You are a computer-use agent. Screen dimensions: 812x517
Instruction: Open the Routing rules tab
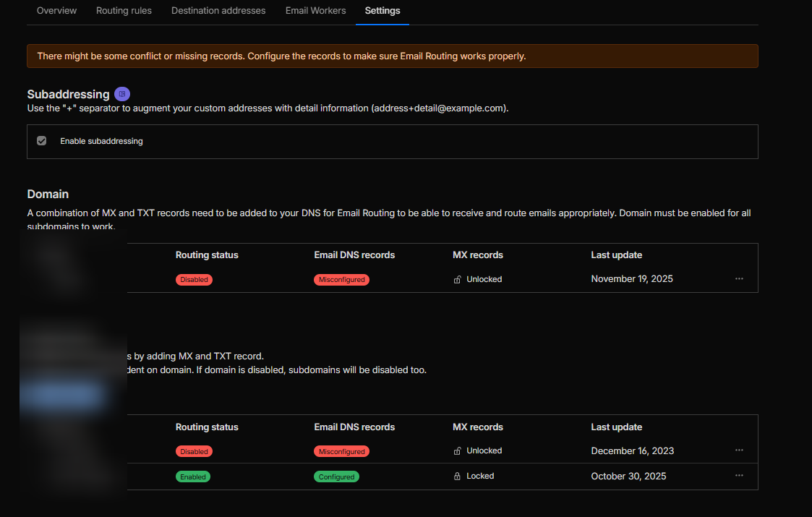(x=124, y=11)
